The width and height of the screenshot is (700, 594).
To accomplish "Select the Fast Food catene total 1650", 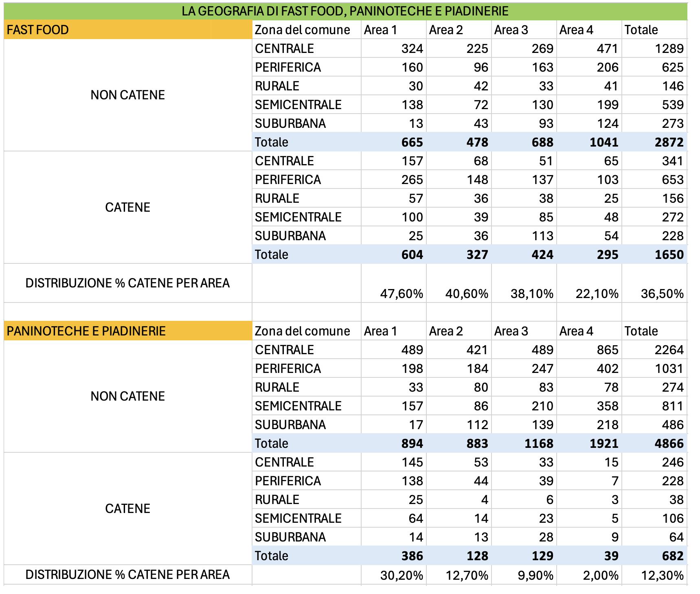I will click(x=654, y=254).
